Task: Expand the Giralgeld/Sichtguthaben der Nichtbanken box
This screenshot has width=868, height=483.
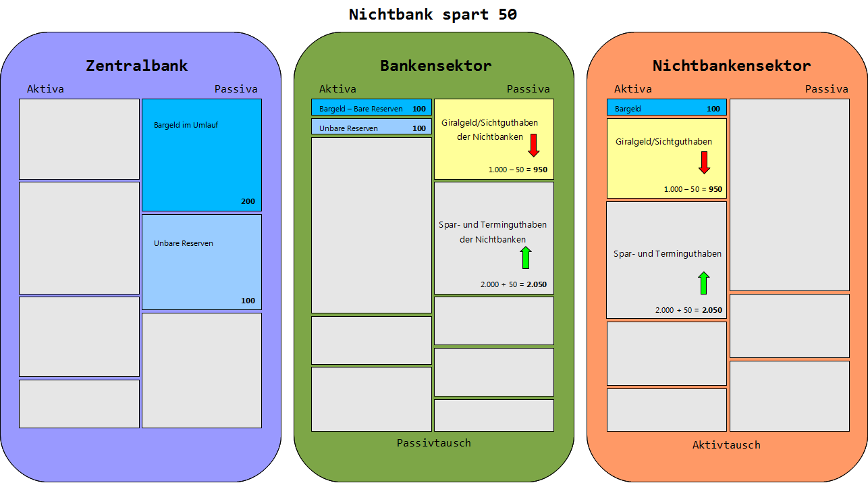Action: tap(493, 138)
